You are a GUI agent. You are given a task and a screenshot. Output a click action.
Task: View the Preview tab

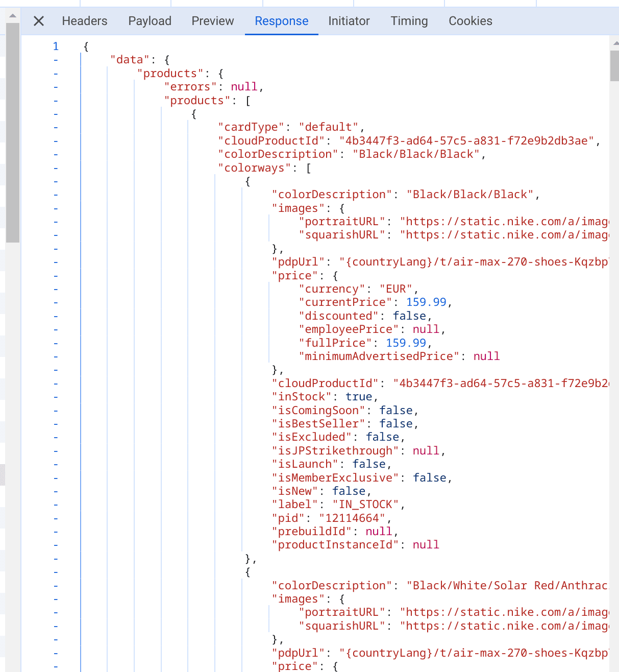click(x=212, y=21)
